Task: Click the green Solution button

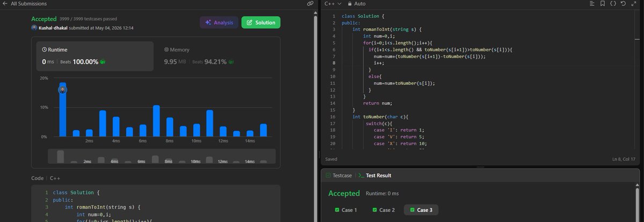Action: tap(261, 23)
